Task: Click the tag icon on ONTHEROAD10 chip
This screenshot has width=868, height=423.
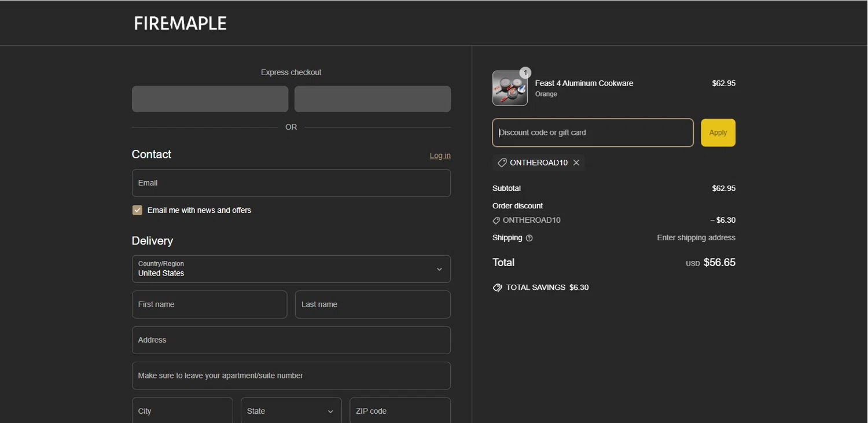Action: pyautogui.click(x=502, y=163)
